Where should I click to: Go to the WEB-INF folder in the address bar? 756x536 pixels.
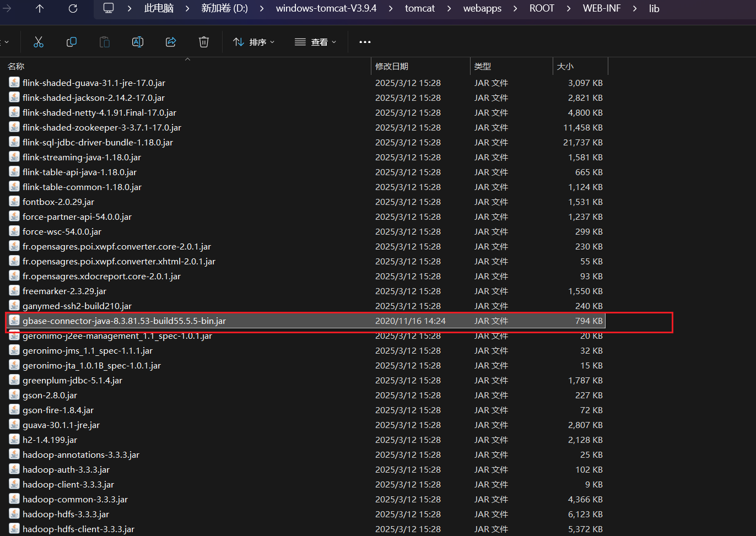(x=602, y=8)
